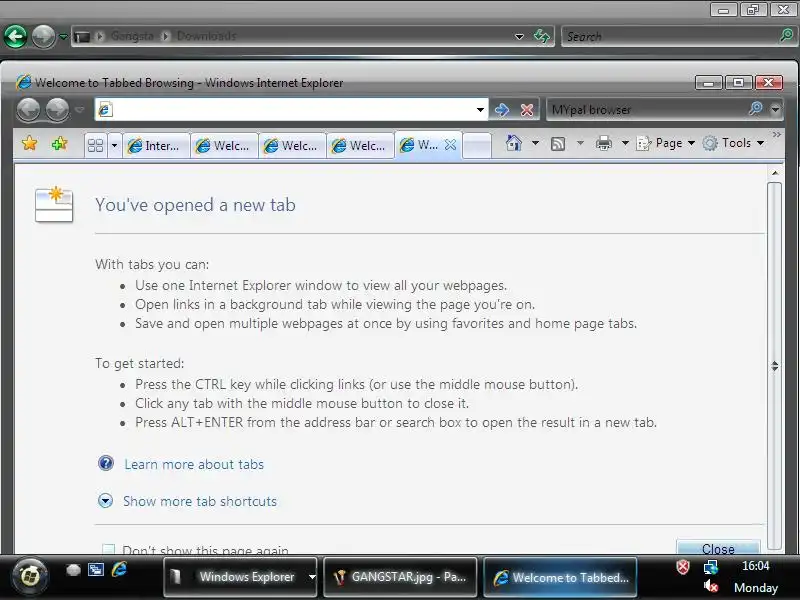Click the IE search magnifier icon
The width and height of the screenshot is (800, 600).
(756, 108)
